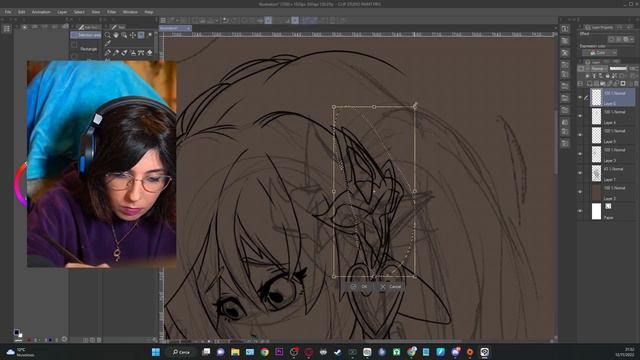Open the Animation menu
Viewport: 640px width, 360px height.
(41, 12)
